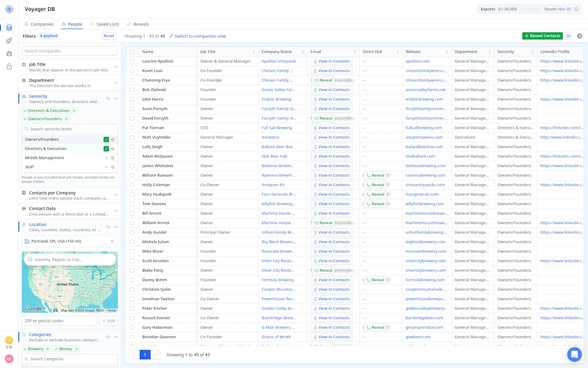The width and height of the screenshot is (588, 368).
Task: Expand the Contacts per Company filter
Action: click(115, 195)
